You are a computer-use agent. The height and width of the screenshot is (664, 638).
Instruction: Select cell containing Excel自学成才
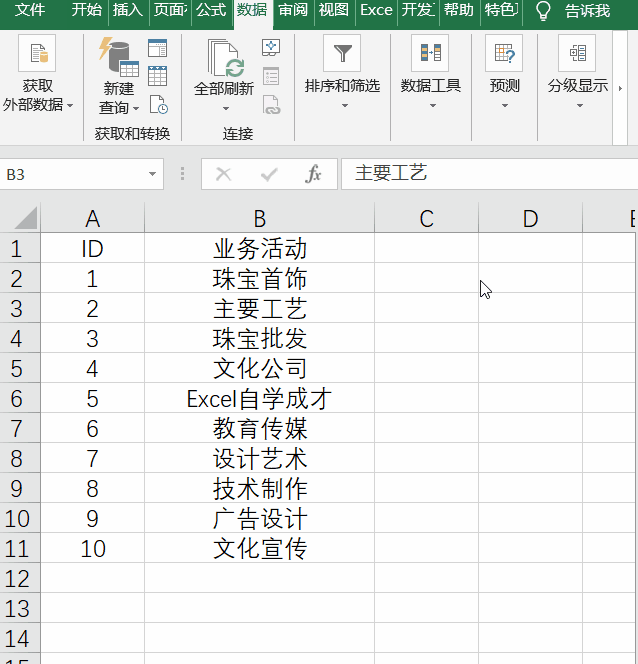point(260,398)
